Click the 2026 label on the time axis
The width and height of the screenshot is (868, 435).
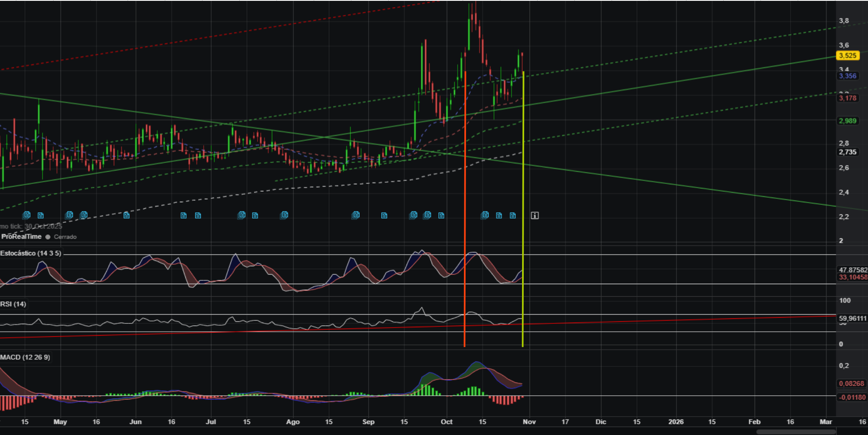(676, 422)
